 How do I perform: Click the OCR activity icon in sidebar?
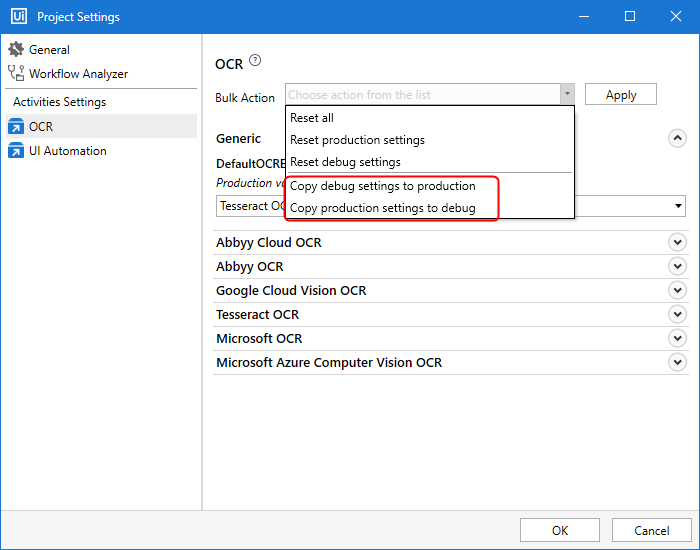(15, 126)
